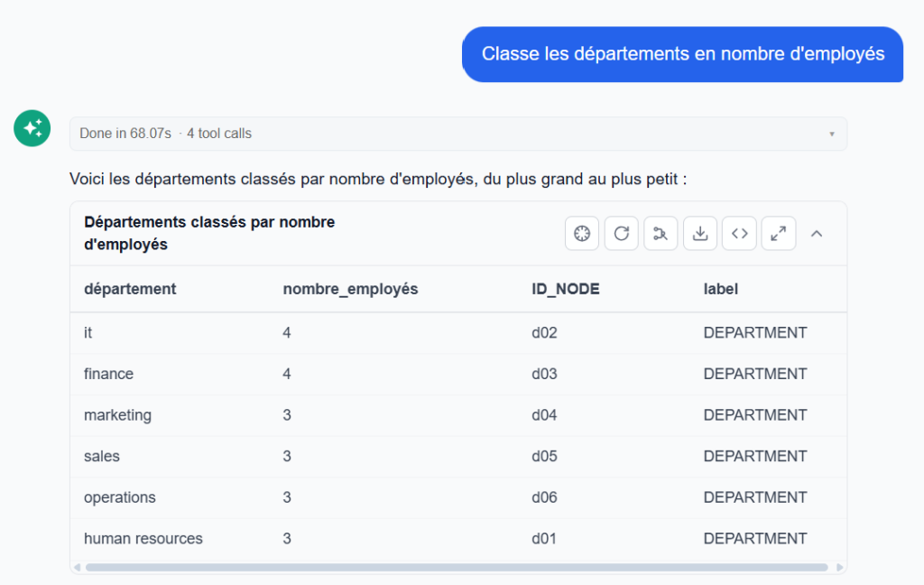The width and height of the screenshot is (924, 585).
Task: Click the "d04" node ID cell
Action: (x=544, y=415)
